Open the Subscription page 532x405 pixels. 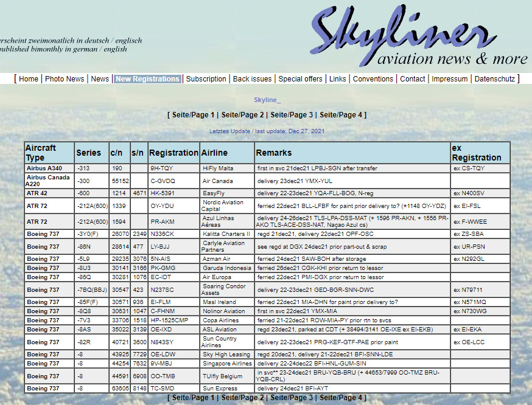(206, 79)
